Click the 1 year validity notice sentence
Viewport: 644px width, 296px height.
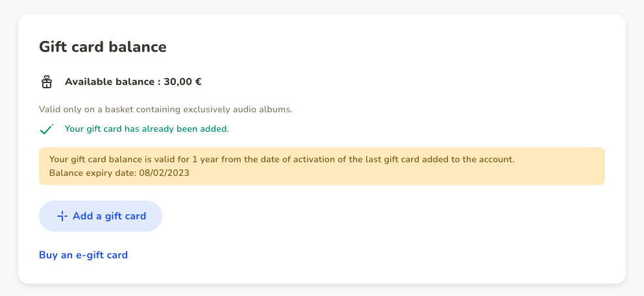tap(282, 159)
